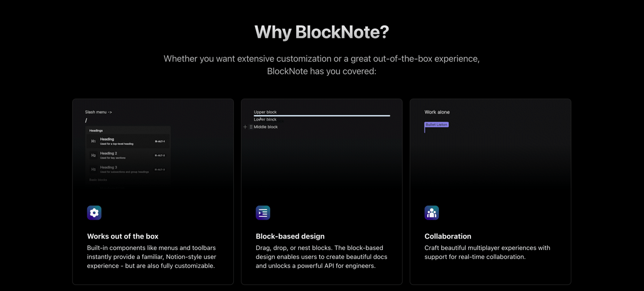This screenshot has height=291, width=644.
Task: Click the plus add-block icon beside Middle block
Action: click(245, 127)
